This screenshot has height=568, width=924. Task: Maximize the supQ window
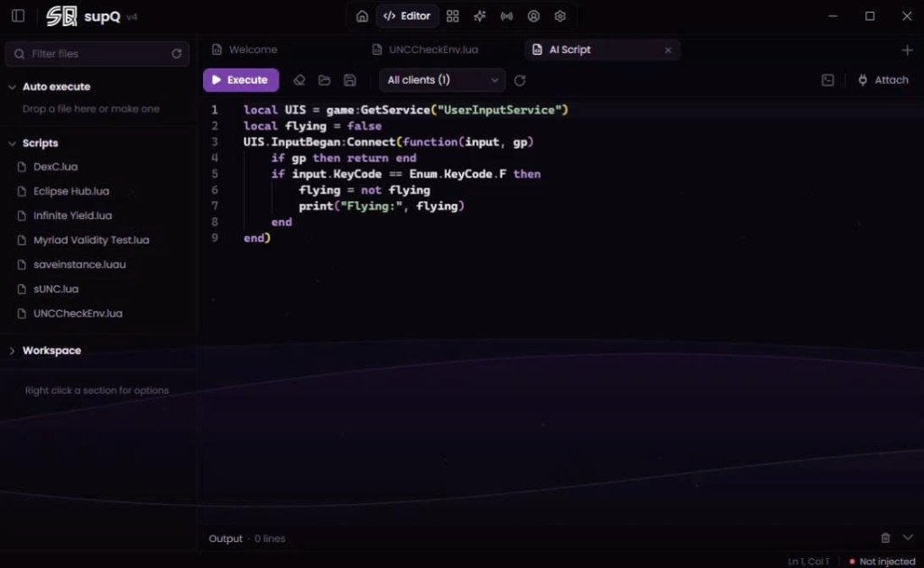coord(870,16)
